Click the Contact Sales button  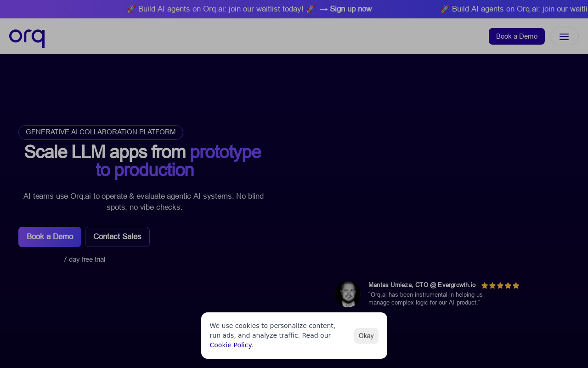tap(117, 237)
